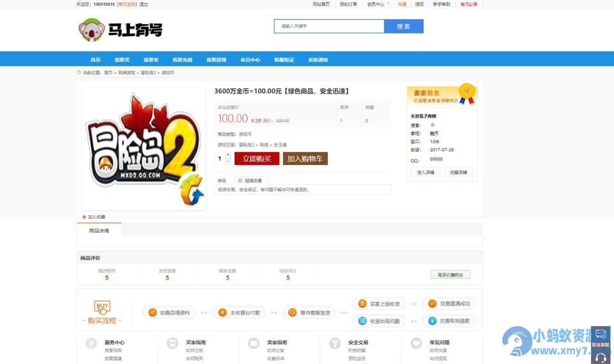Click the 每日签到 link
Image resolution: width=614 pixels, height=364 pixels.
(127, 4)
